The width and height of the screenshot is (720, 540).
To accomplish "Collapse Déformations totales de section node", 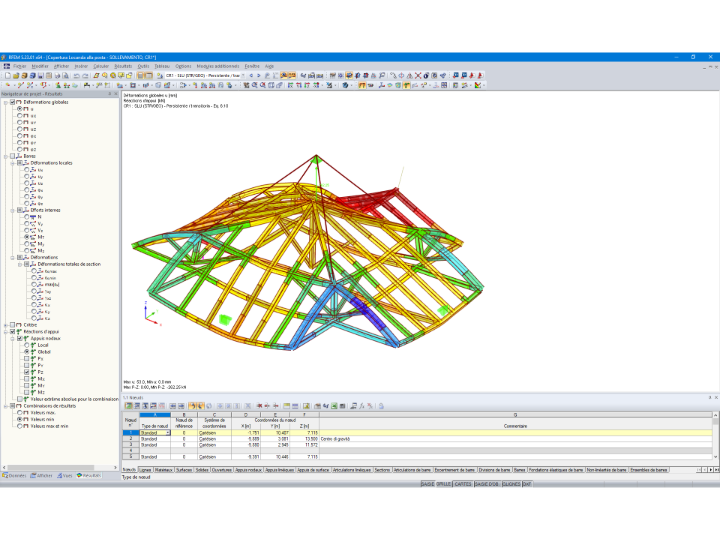I will coord(20,264).
